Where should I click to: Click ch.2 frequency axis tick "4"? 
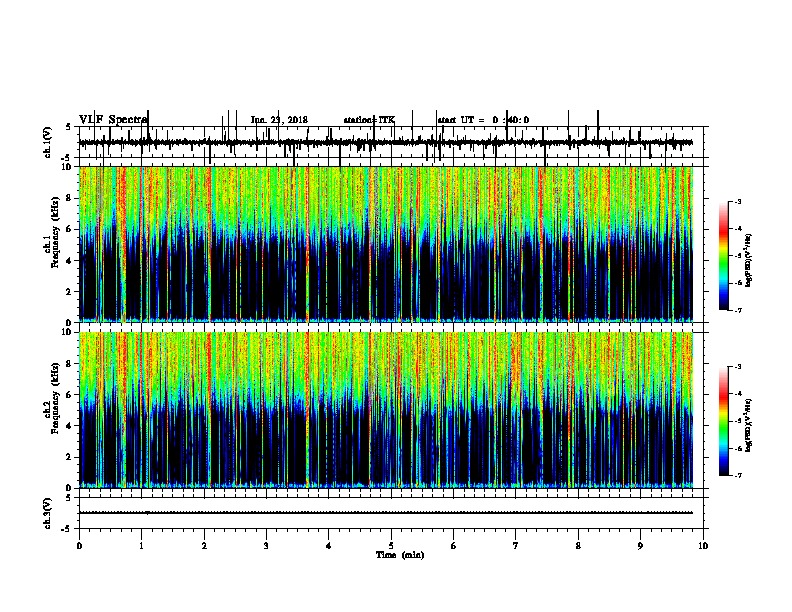click(69, 426)
